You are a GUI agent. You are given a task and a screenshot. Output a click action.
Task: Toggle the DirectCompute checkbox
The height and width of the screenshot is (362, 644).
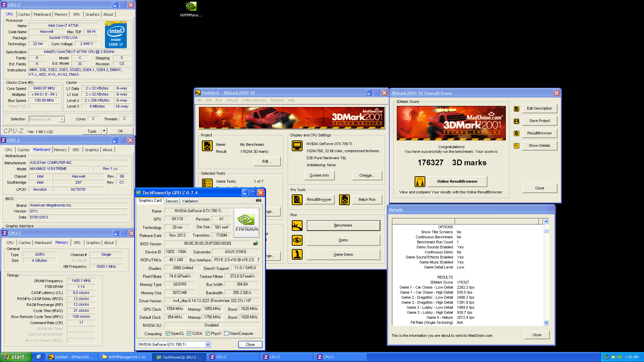tap(226, 334)
